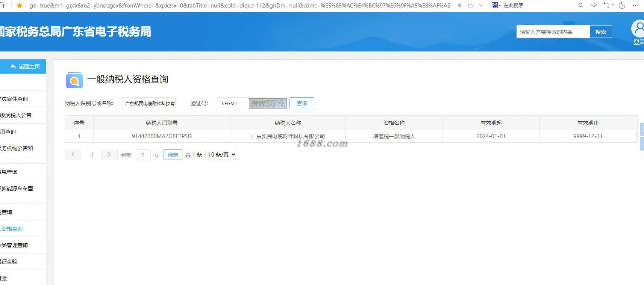Click the blue 搜索 button

[601, 32]
